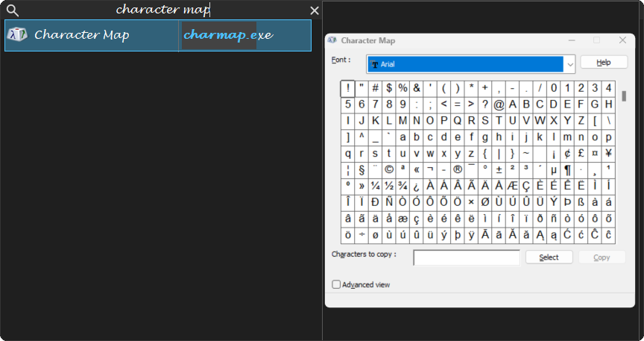The height and width of the screenshot is (341, 644).
Task: Click the Character Map title bar icon
Action: pyautogui.click(x=332, y=40)
